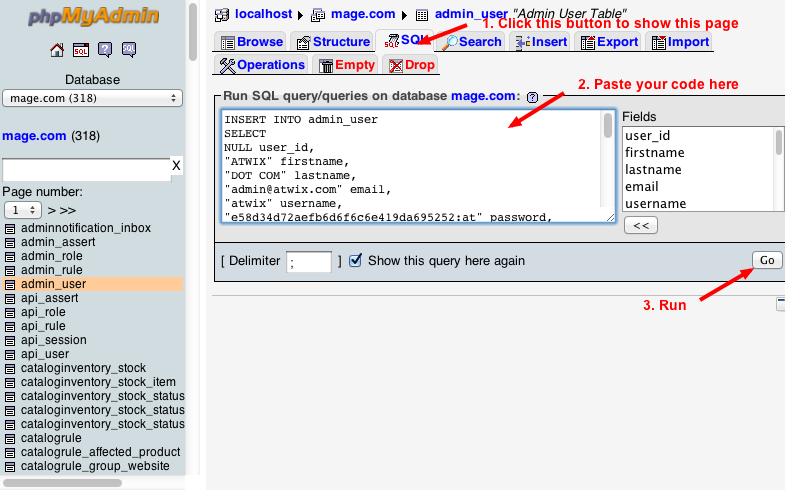Open the Export tab

609,42
